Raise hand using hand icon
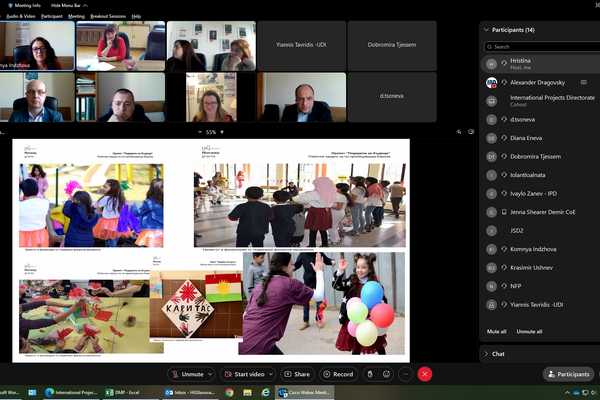 370,374
